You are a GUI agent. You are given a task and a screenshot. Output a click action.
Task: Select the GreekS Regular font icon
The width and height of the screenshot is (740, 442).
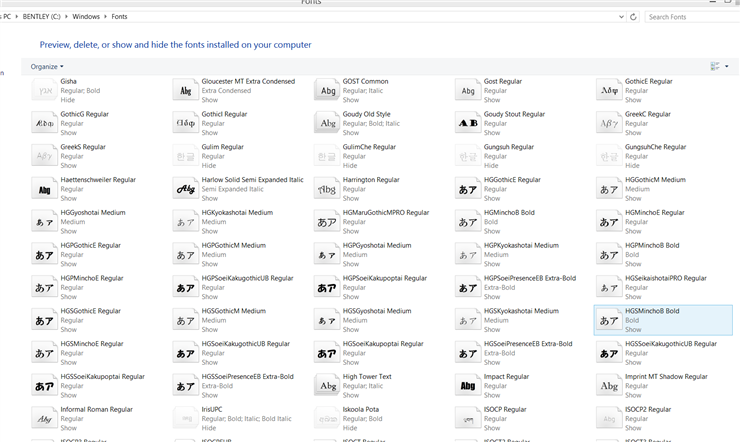[44, 156]
